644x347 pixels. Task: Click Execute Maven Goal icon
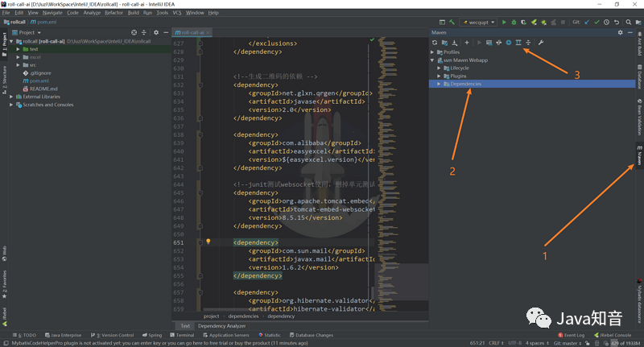coord(489,43)
